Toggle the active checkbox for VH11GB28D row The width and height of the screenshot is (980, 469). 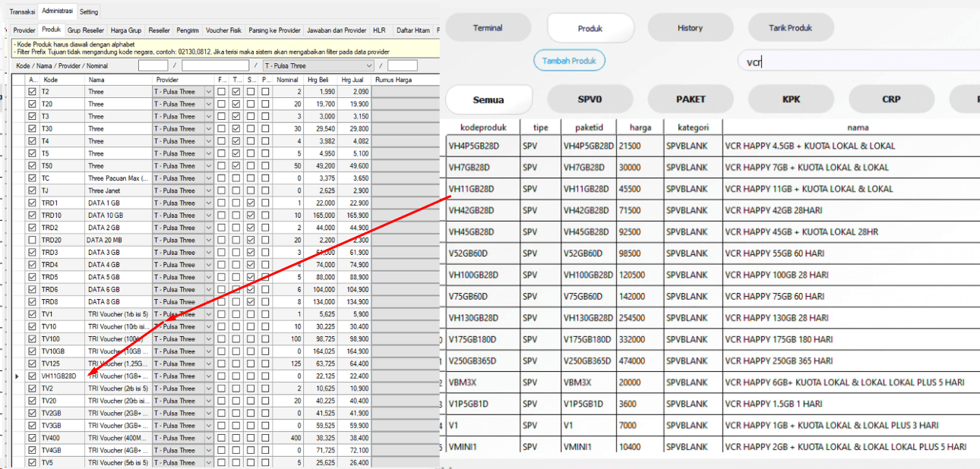(32, 376)
